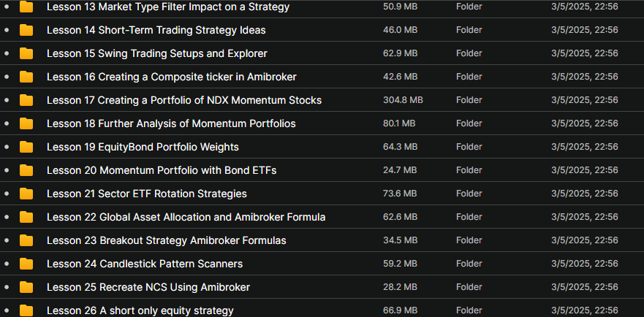644x317 pixels.
Task: Open Lesson 25 Recreate NCS Using Amibroker
Action: pos(148,288)
